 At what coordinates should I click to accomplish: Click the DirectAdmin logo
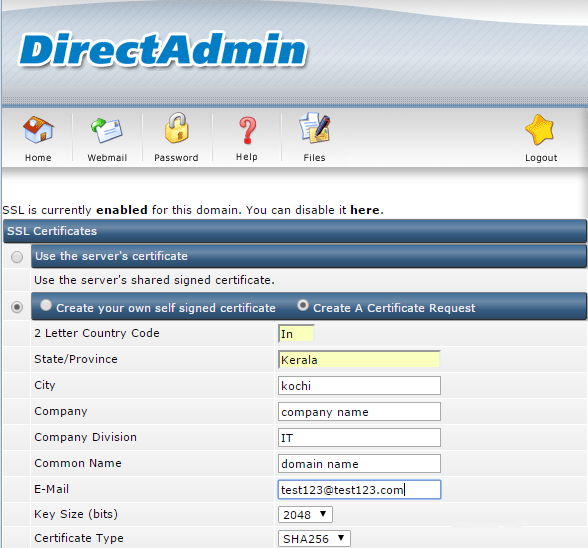[x=163, y=49]
